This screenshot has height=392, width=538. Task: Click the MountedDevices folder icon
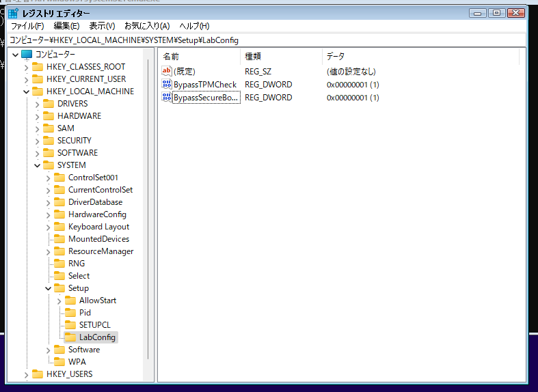pos(59,239)
